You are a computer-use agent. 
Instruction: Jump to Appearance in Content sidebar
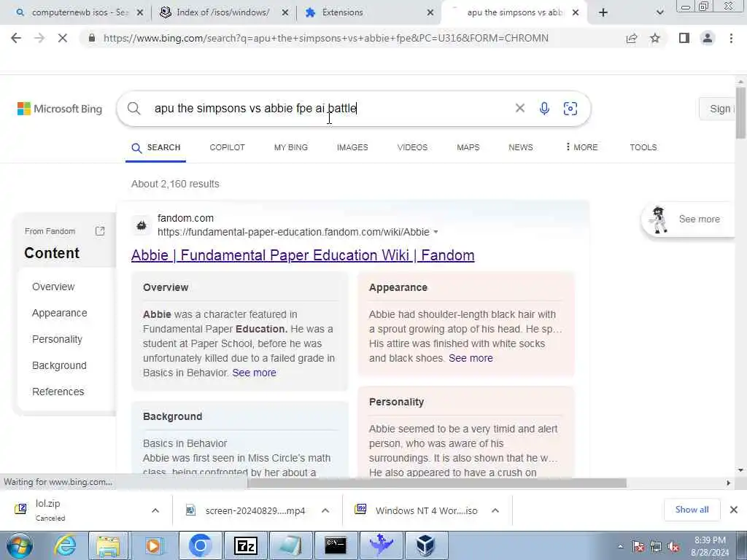click(60, 313)
